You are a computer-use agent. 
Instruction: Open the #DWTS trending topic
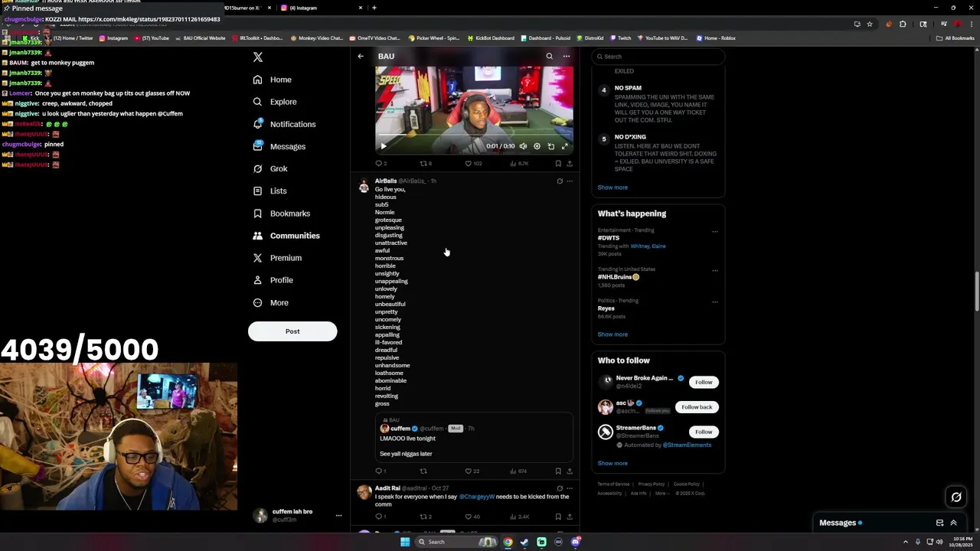pos(609,238)
